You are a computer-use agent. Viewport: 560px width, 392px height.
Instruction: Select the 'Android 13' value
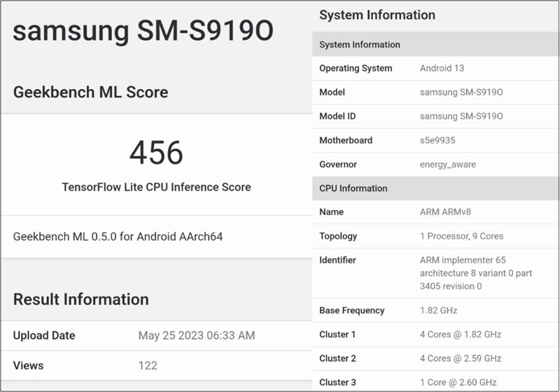coord(442,68)
